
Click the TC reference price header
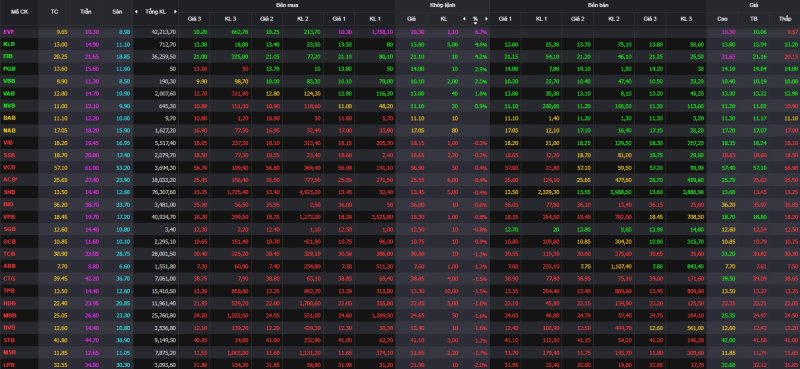pyautogui.click(x=55, y=11)
